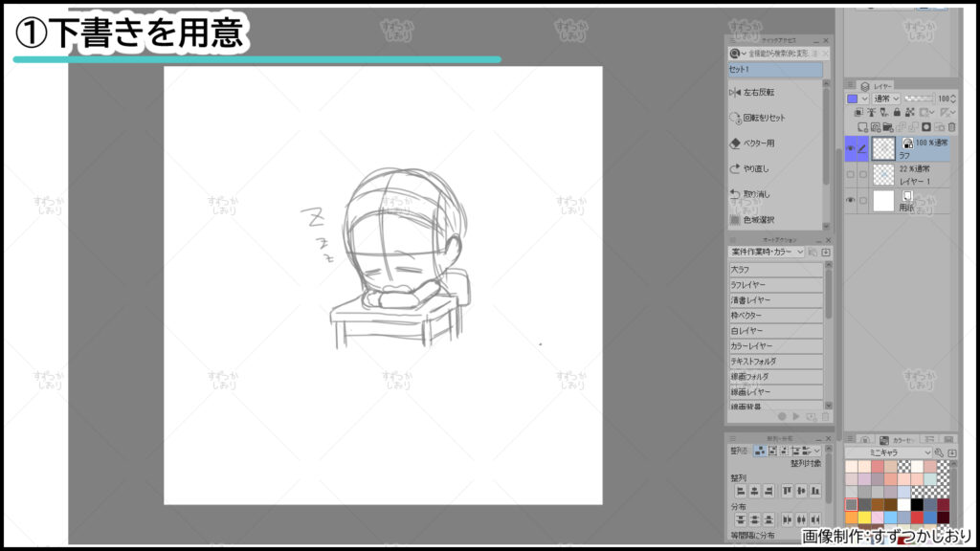
Task: Switch to the レイヤー palette tab
Action: tap(877, 86)
